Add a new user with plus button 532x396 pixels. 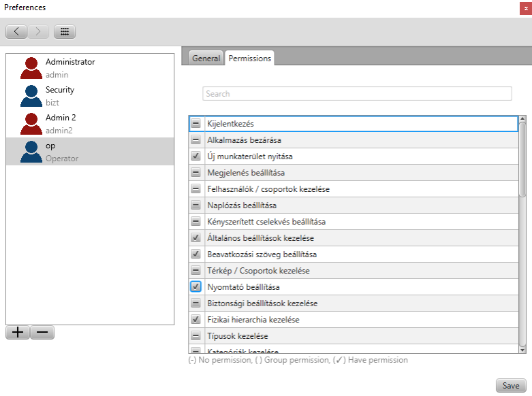18,333
